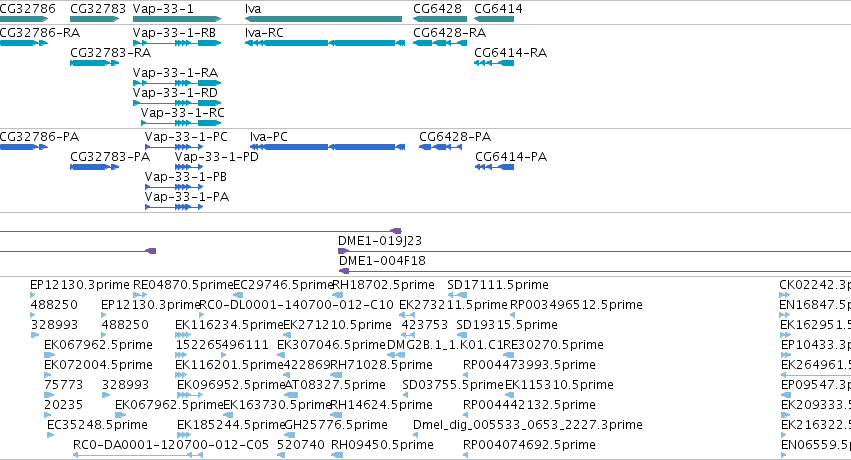Screen dimensions: 851x460
Task: Click EST EK116234.5prime
Action: coord(229,325)
